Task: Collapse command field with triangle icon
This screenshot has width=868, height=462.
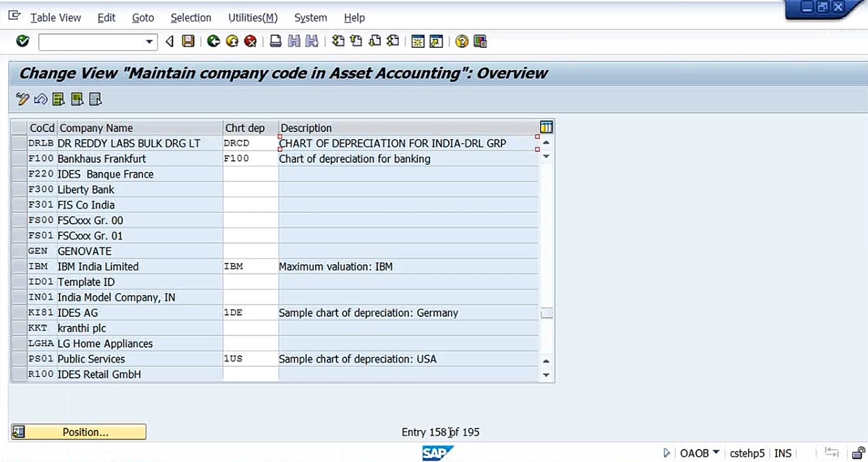Action: click(170, 42)
